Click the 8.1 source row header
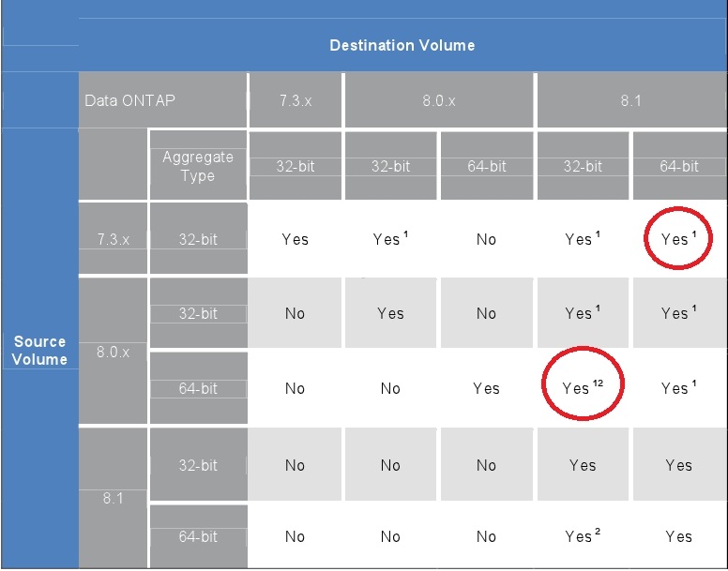Screen dimensions: 728x571 point(113,498)
